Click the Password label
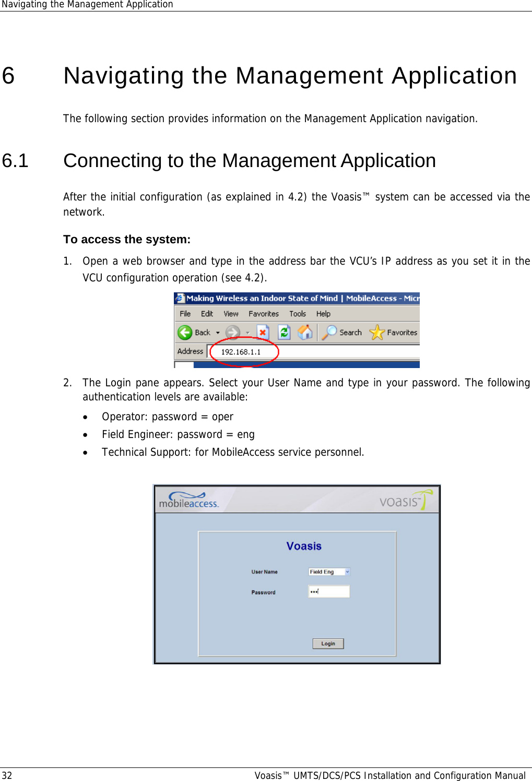Viewport: 532px width, 781px height. (x=263, y=593)
